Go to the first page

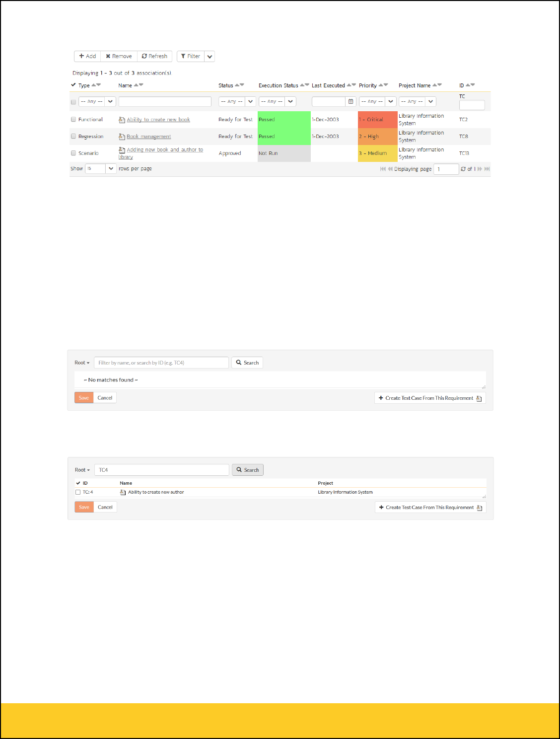point(383,169)
